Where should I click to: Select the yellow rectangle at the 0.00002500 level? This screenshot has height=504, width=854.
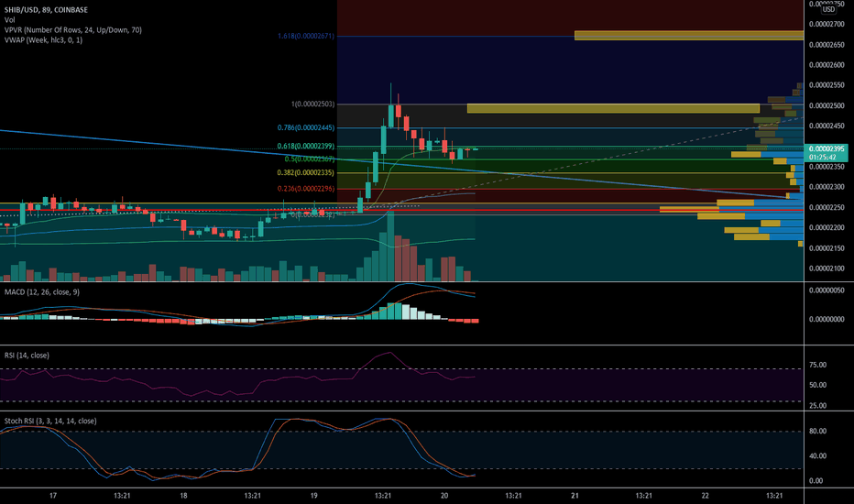613,108
